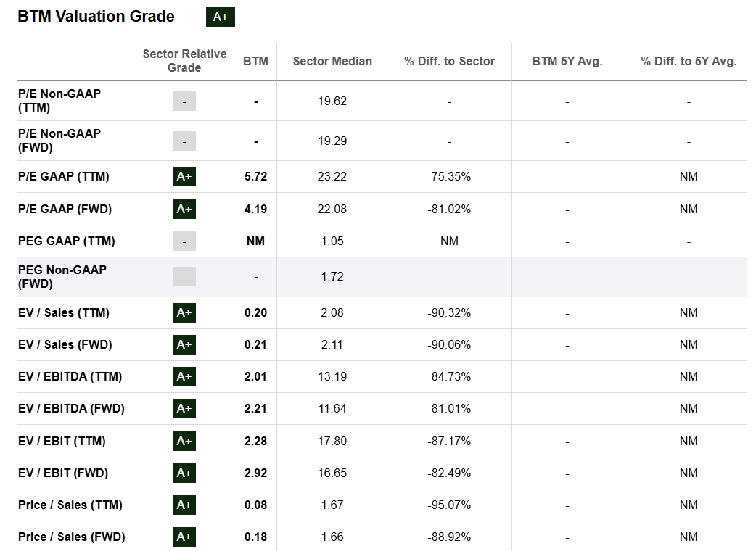Open the EV / EBITDA (TTM) metric link
This screenshot has height=551, width=756.
click(70, 377)
